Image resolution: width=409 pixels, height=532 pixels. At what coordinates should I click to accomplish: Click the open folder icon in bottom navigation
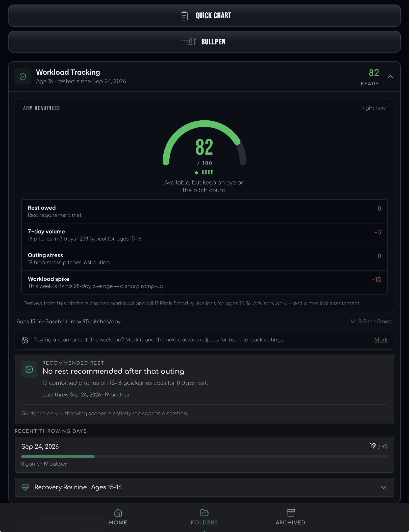coord(204,513)
